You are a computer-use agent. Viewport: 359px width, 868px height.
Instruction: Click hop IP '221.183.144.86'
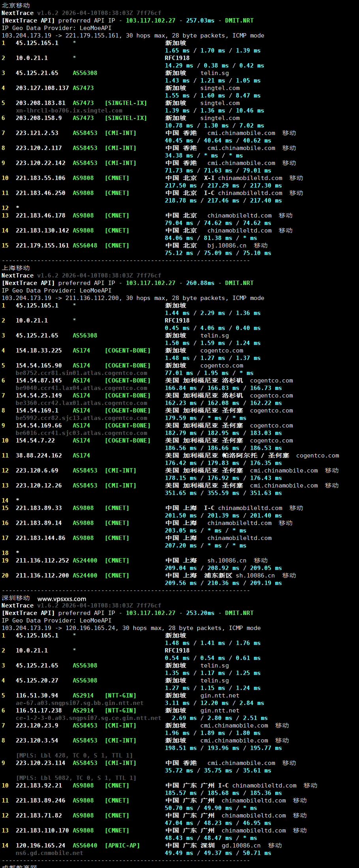pyautogui.click(x=41, y=538)
